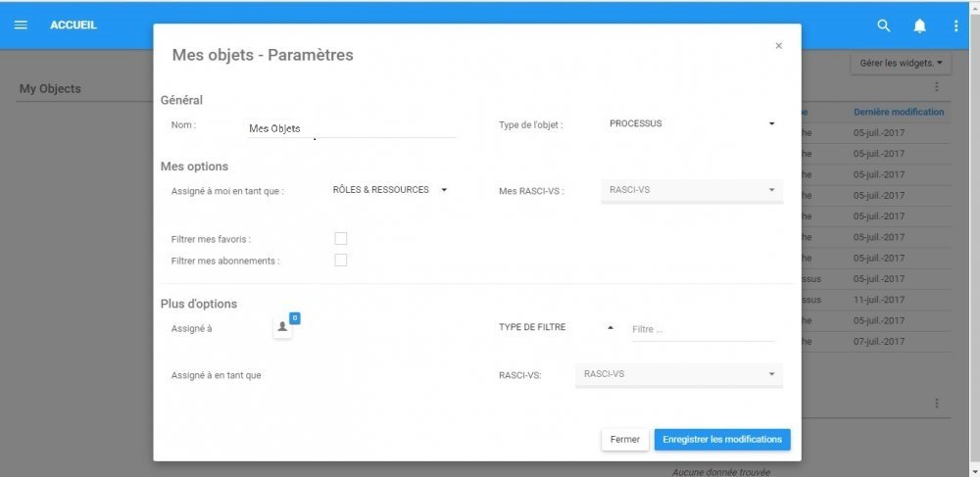Click the My Objects widget title
980x477 pixels.
tap(50, 89)
